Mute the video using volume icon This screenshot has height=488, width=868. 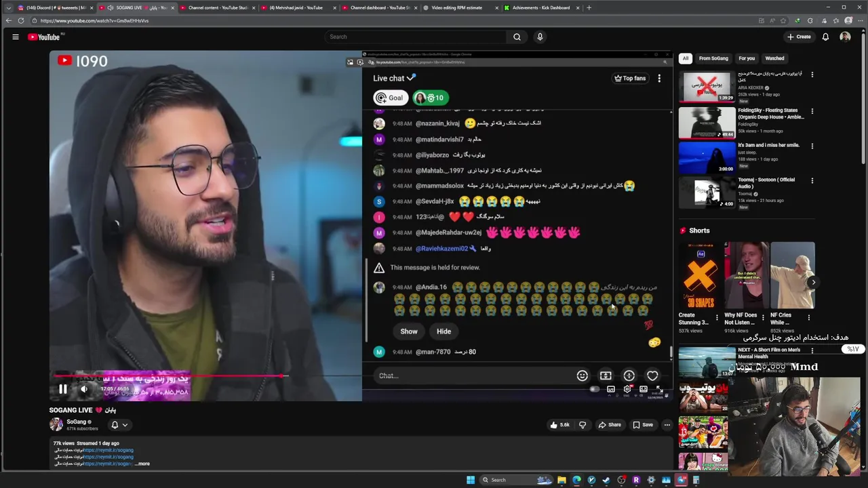pyautogui.click(x=84, y=389)
